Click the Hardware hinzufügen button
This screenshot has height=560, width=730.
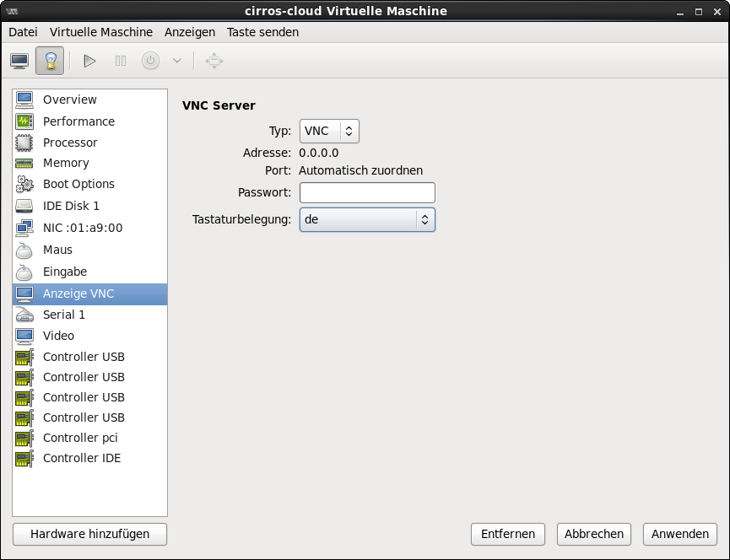click(89, 534)
